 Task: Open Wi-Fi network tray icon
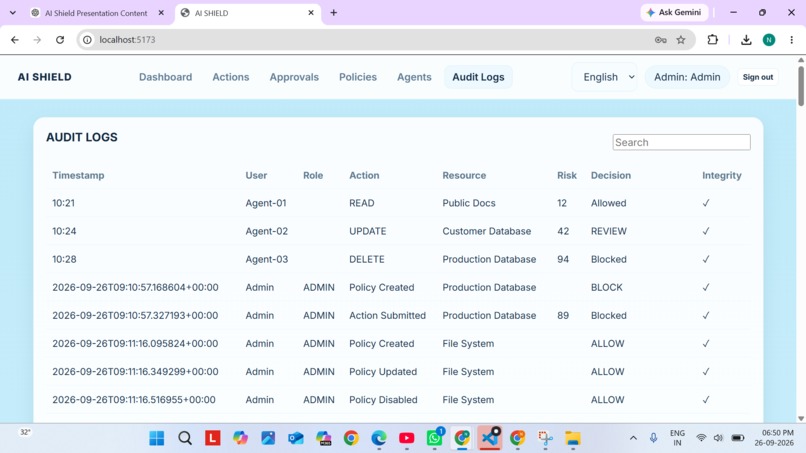pyautogui.click(x=701, y=438)
